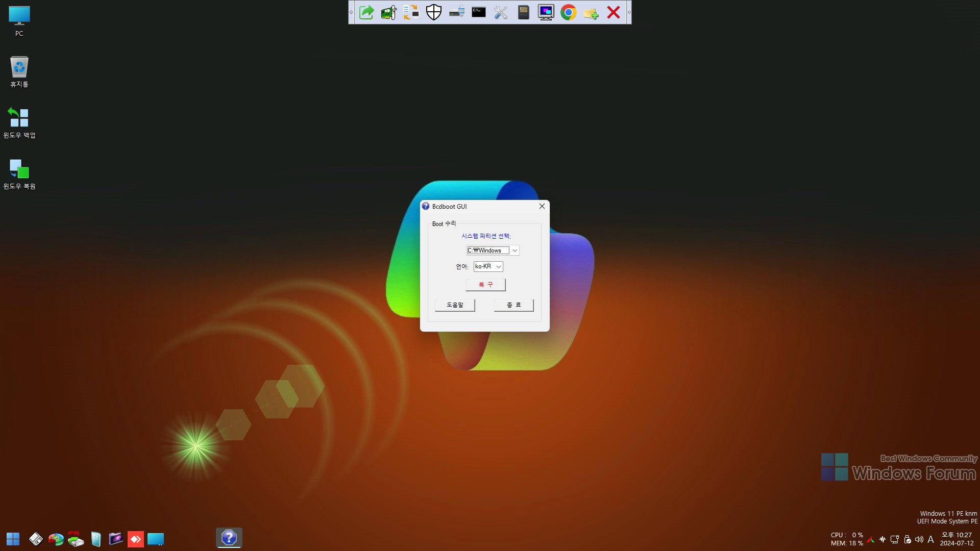Click the red X icon in top toolbar
The width and height of the screenshot is (980, 551).
tap(614, 12)
